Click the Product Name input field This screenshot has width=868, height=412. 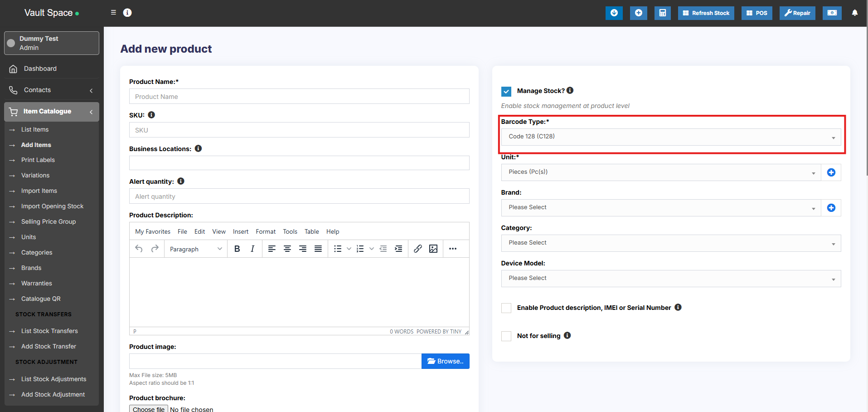(x=299, y=97)
